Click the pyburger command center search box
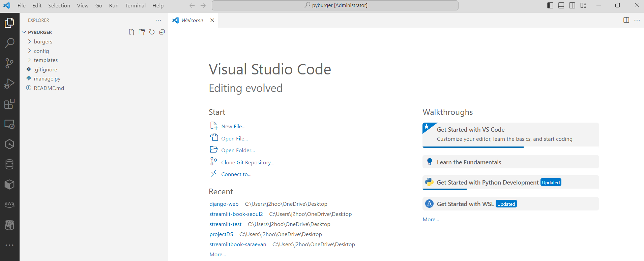Image resolution: width=644 pixels, height=261 pixels. tap(335, 5)
